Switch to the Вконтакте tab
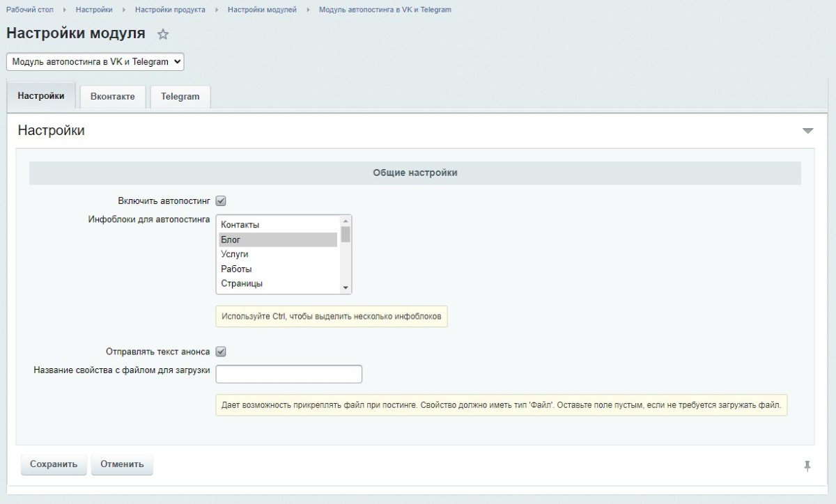836x504 pixels. (112, 97)
